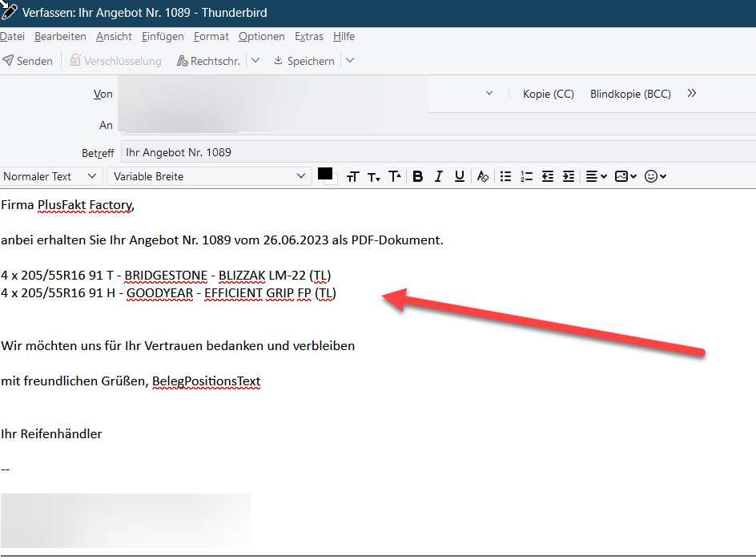Click the black text color swatch
This screenshot has height=560, width=756.
[x=325, y=174]
